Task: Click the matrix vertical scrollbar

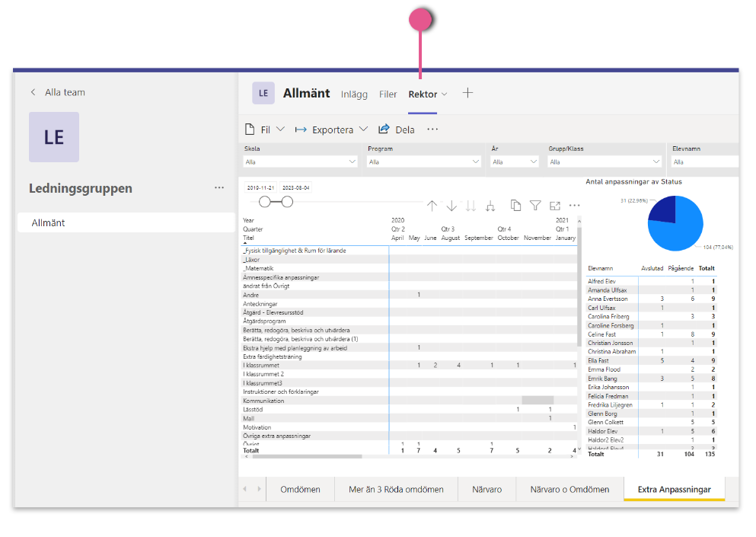Action: [x=579, y=286]
